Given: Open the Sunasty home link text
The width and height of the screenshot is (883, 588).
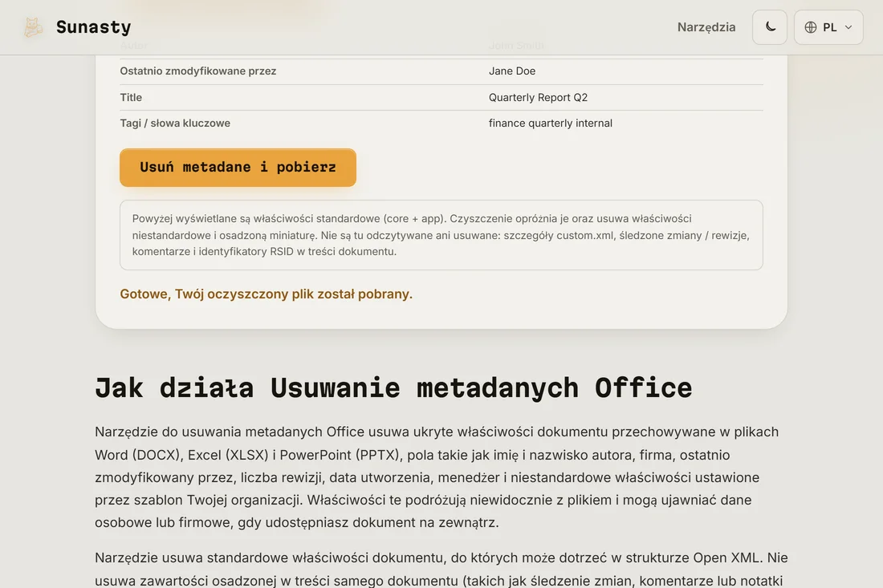Looking at the screenshot, I should coord(93,27).
